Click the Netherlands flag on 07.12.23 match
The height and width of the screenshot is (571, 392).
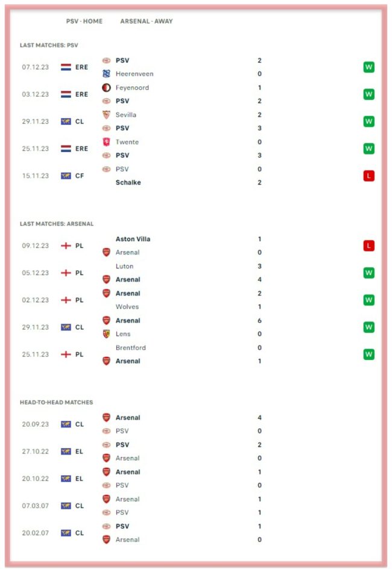tap(66, 67)
